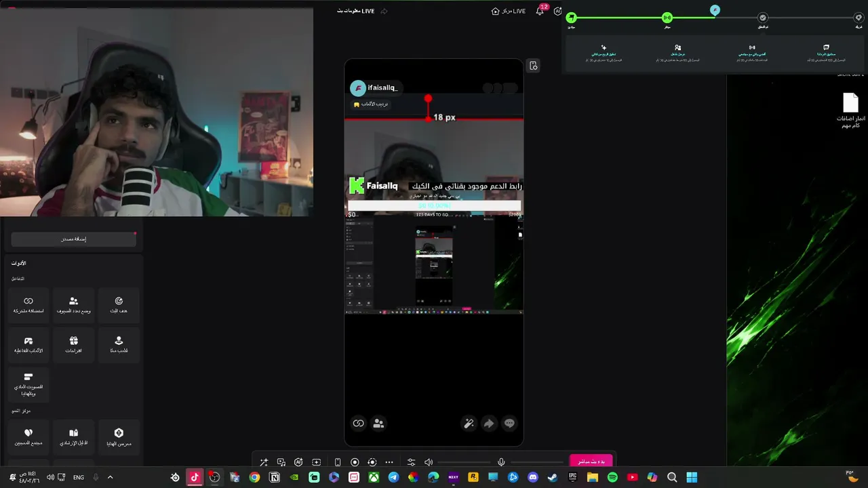Click the enhance wand icon in preview footer
Viewport: 868px width, 488px height.
tap(469, 424)
